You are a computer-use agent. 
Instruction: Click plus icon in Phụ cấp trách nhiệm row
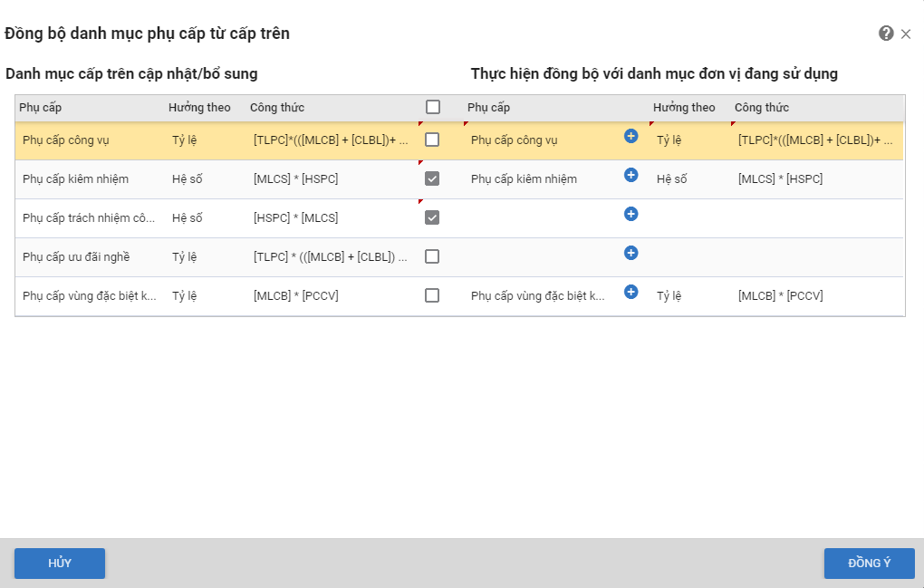pos(631,214)
